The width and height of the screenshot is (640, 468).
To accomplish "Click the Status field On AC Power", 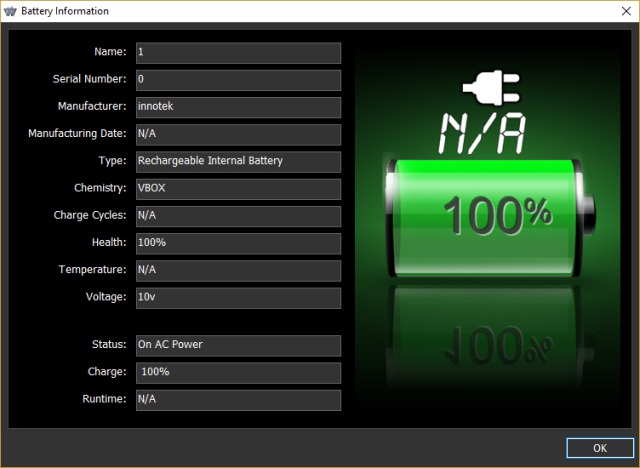I will pos(237,345).
